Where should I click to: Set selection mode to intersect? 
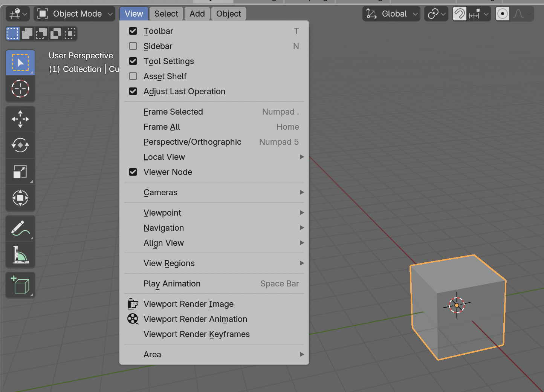(x=70, y=34)
